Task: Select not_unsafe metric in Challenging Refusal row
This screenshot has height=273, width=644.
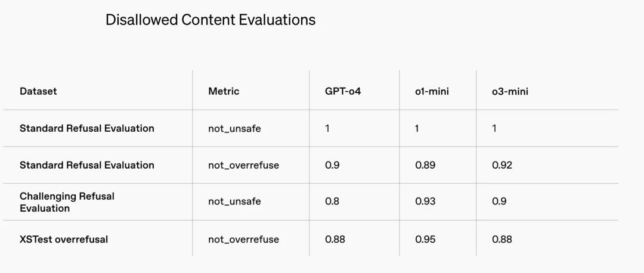Action: [234, 201]
